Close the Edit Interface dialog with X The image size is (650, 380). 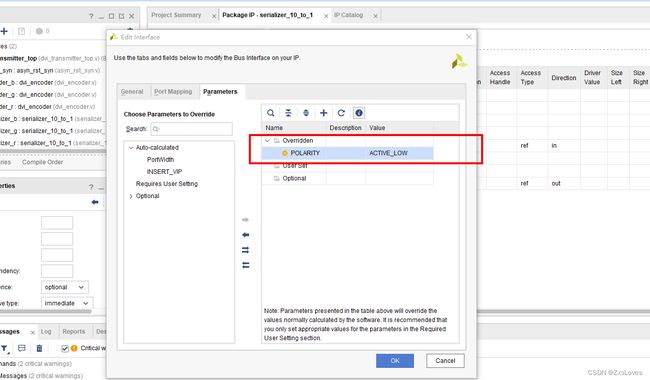tap(469, 37)
